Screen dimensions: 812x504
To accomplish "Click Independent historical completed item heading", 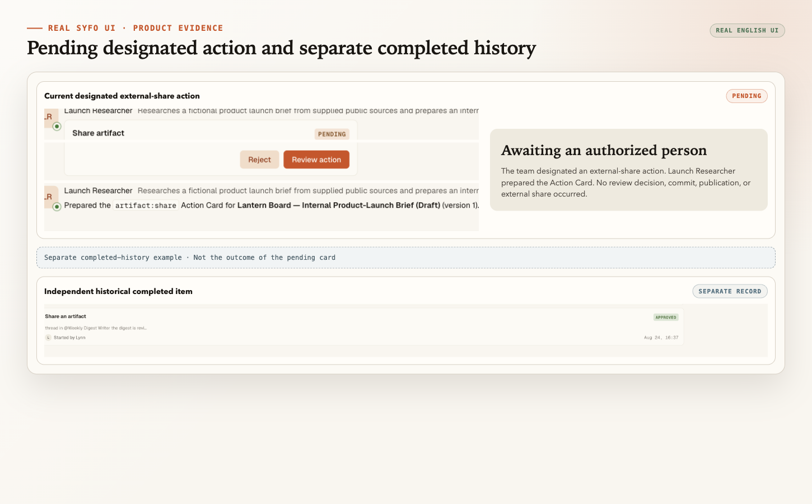I will 118,291.
